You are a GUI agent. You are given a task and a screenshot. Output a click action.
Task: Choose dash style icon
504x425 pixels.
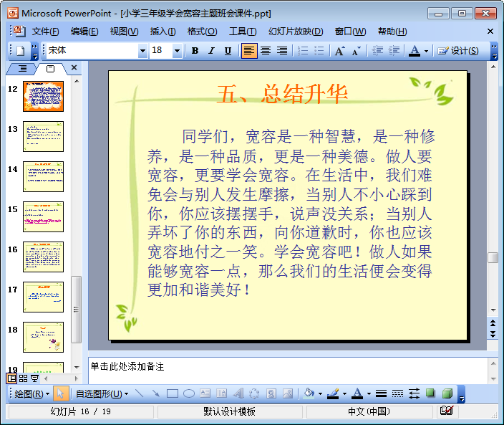[397, 393]
